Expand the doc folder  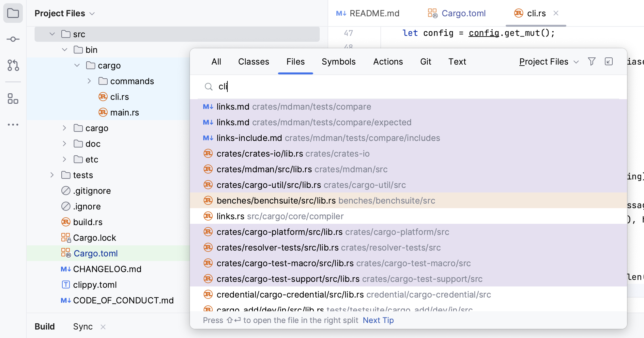click(64, 144)
